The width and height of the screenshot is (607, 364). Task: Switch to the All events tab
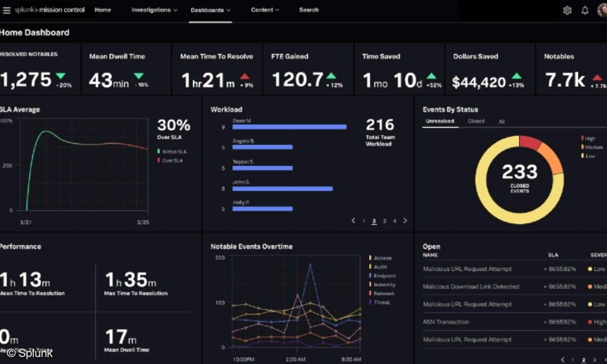[x=501, y=121]
